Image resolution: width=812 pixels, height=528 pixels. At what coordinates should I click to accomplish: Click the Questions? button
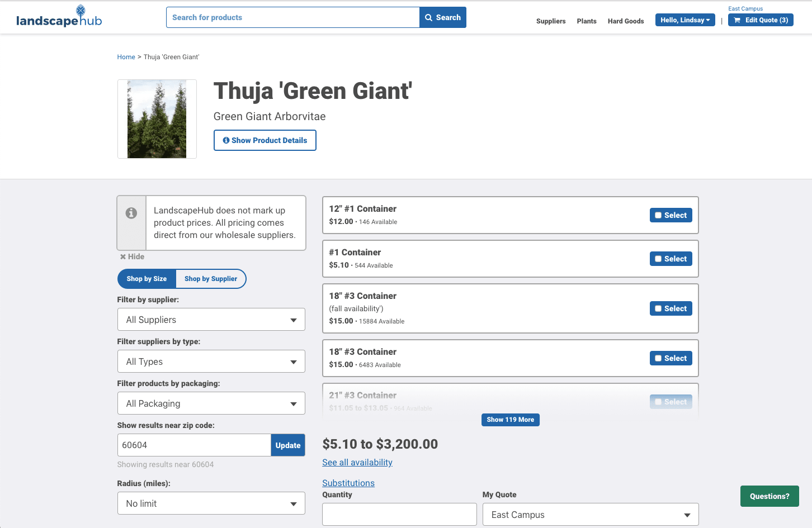coord(769,496)
